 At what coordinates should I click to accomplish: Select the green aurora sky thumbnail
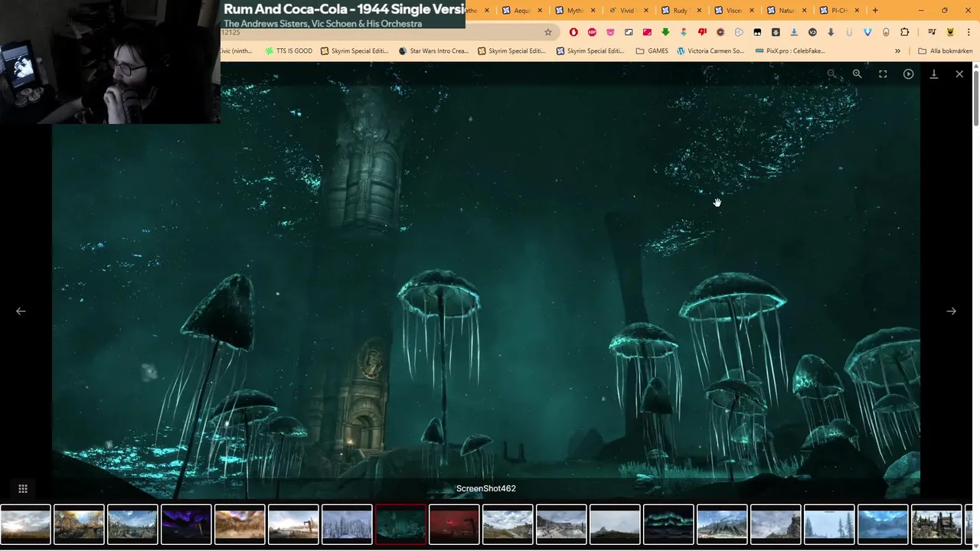coord(668,524)
